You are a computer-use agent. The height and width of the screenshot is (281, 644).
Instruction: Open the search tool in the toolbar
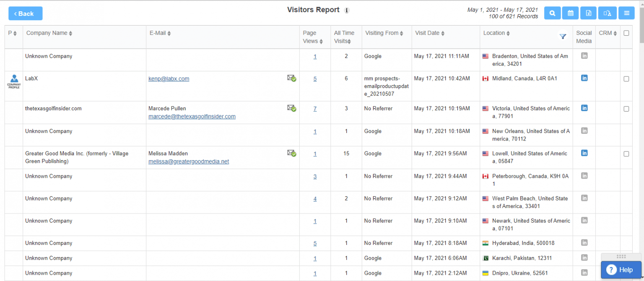click(552, 13)
